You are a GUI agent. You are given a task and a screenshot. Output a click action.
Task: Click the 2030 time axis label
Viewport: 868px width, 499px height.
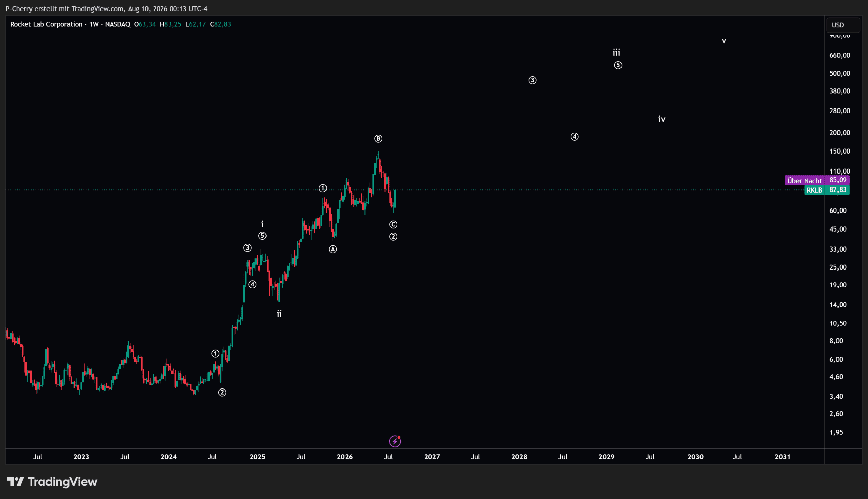695,457
